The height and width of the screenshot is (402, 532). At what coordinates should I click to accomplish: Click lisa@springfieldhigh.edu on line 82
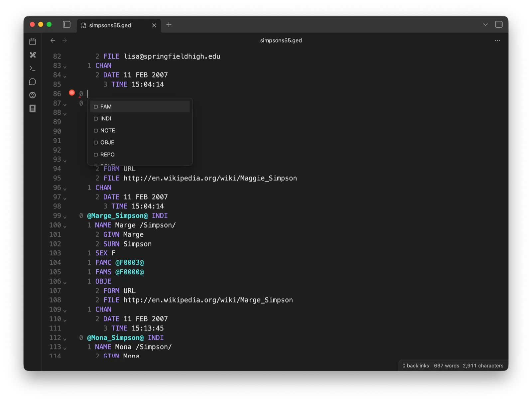[x=172, y=57]
